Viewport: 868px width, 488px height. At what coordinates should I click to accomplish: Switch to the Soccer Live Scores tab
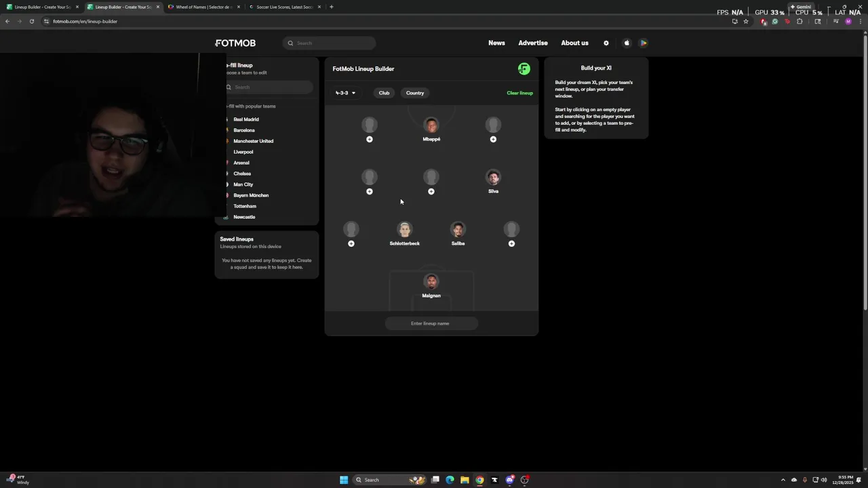point(283,7)
